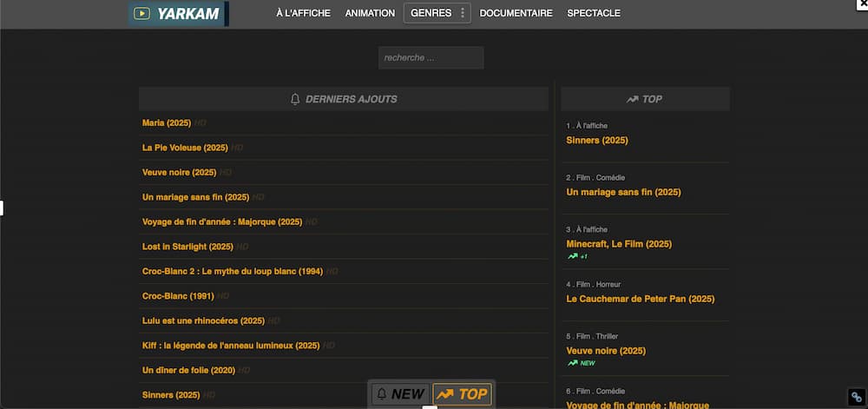Click '4 . Film . Horreur' category label
The image size is (868, 409).
click(594, 285)
